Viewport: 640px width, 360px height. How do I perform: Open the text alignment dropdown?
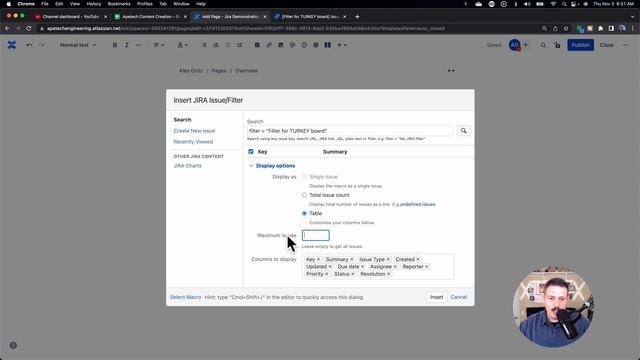[159, 45]
